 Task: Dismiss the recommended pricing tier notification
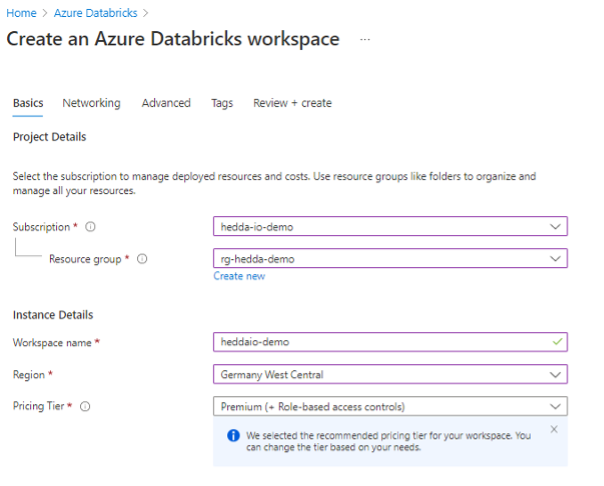point(554,429)
